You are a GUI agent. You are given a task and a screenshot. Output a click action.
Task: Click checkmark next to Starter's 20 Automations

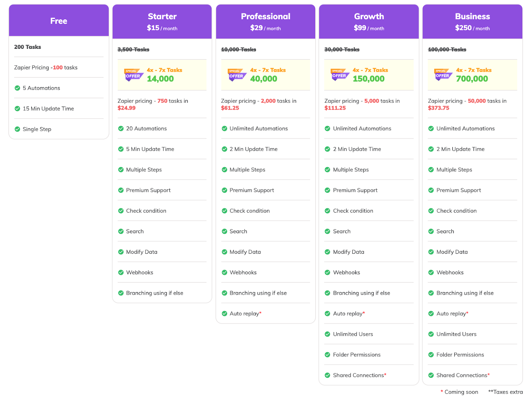click(121, 129)
